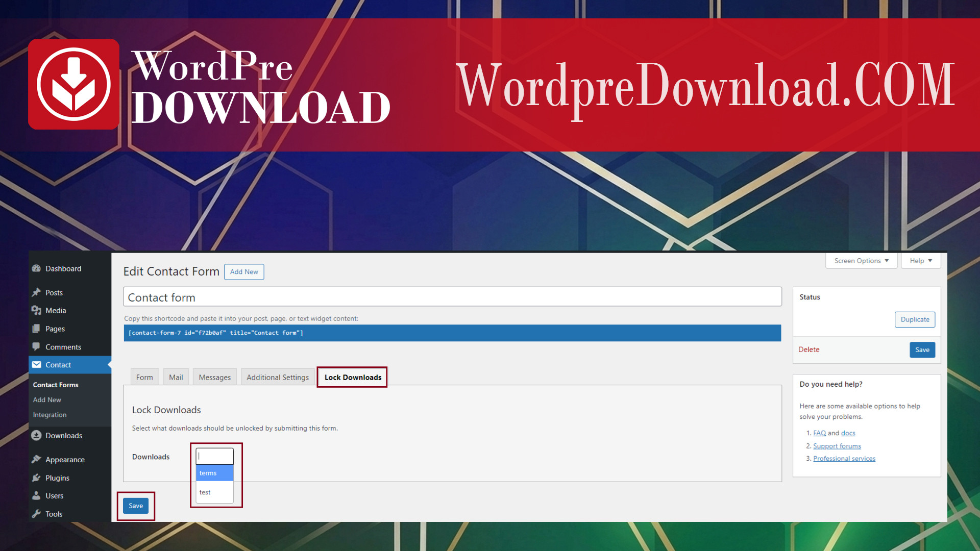Image resolution: width=980 pixels, height=551 pixels.
Task: Open Contact Forms submenu item
Action: pyautogui.click(x=56, y=385)
